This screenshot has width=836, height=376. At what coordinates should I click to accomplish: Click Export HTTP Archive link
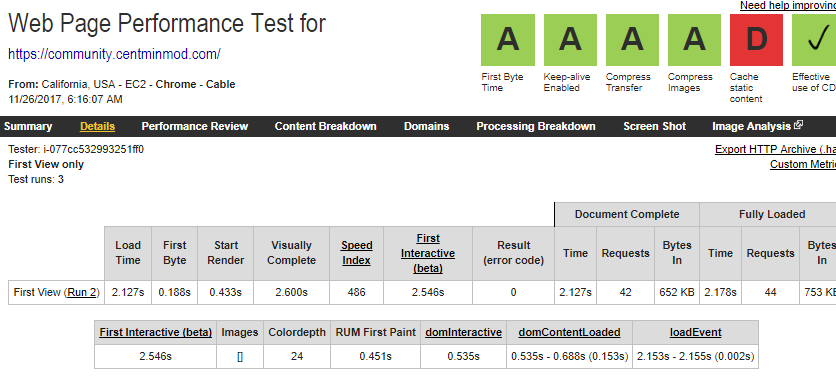pos(775,149)
